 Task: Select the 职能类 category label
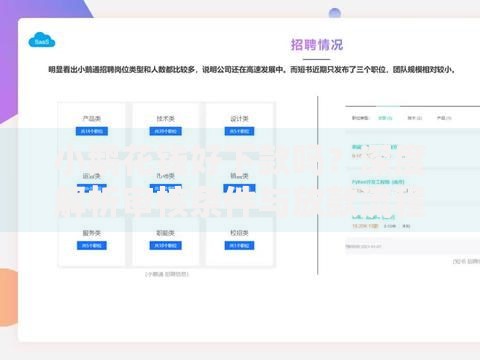point(165,233)
